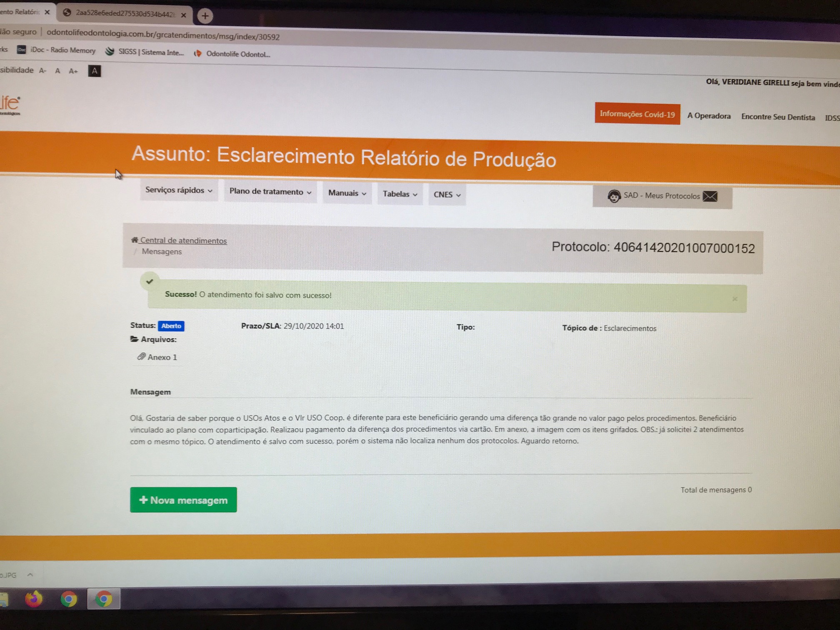This screenshot has height=630, width=840.
Task: Open new browser tab with plus icon
Action: [x=205, y=16]
